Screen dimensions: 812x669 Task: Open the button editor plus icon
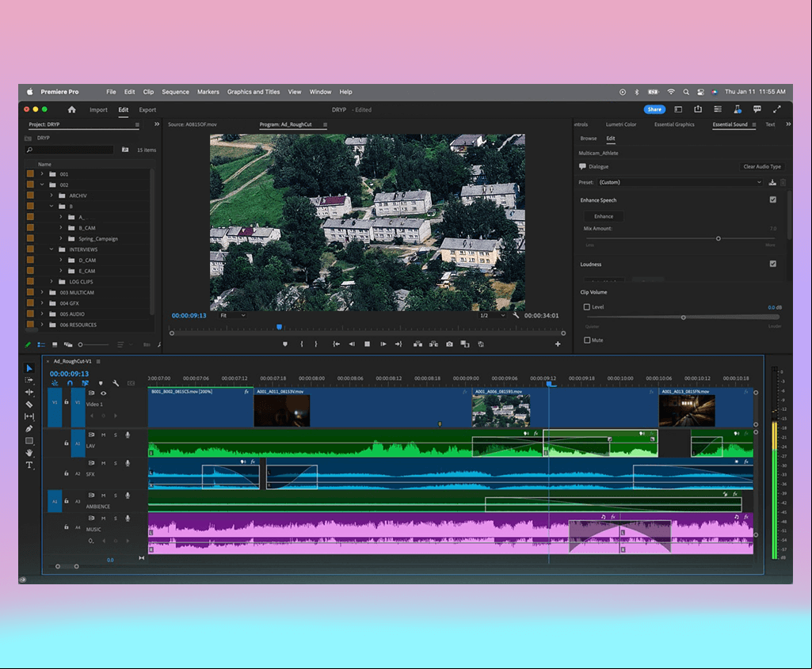coord(558,344)
